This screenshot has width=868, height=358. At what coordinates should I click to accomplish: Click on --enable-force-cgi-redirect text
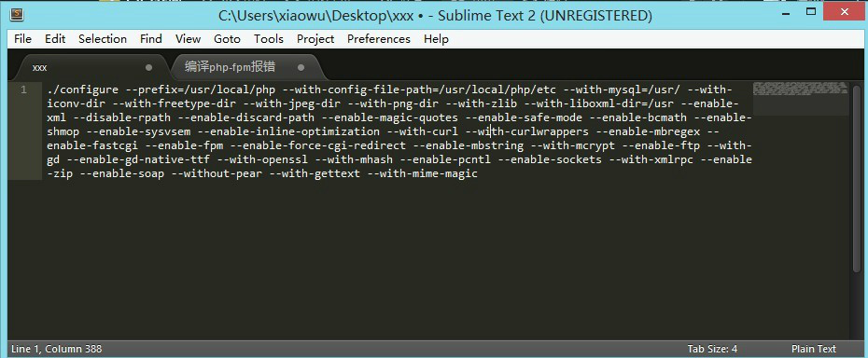coord(317,145)
